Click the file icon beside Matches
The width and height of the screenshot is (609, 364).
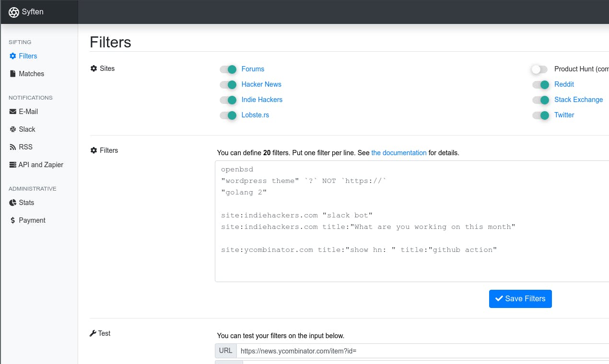(x=13, y=74)
